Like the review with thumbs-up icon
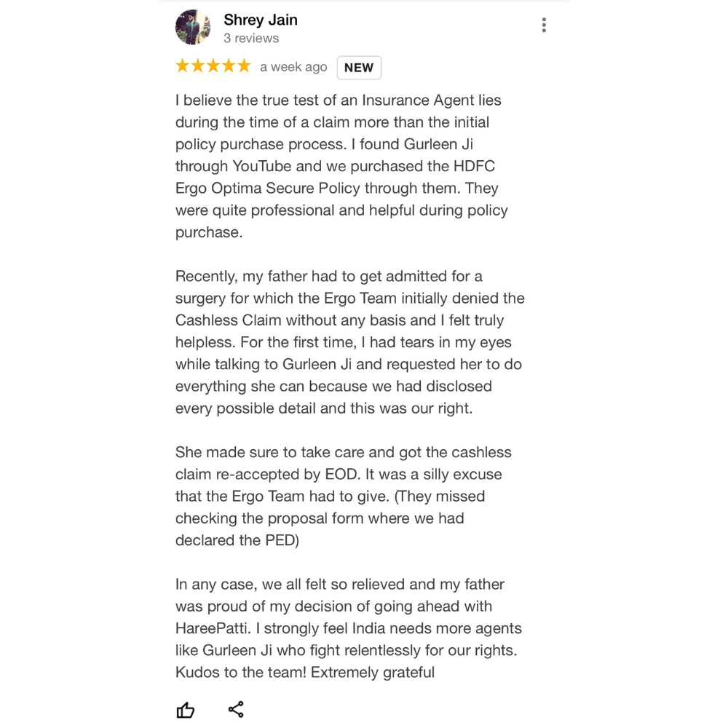 coord(186,710)
